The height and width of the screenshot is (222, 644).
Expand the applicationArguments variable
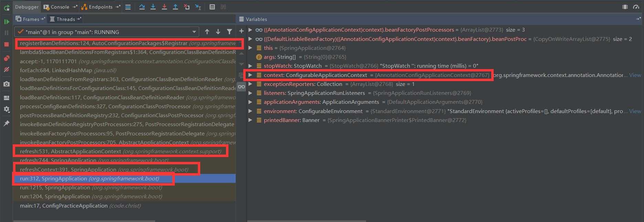pos(250,102)
